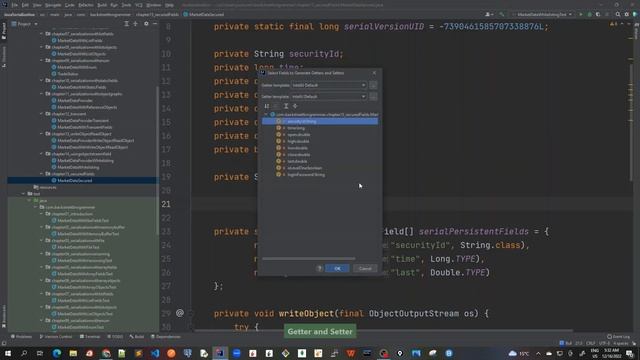The width and height of the screenshot is (640, 360).
Task: Open help for the Select Fields dialog
Action: (x=320, y=268)
